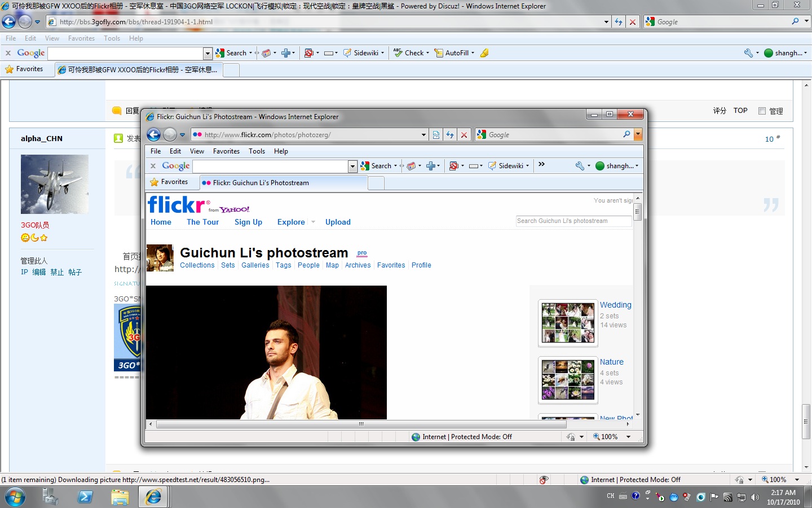Open the Tools menu in Flickr window
The image size is (812, 508).
(257, 151)
